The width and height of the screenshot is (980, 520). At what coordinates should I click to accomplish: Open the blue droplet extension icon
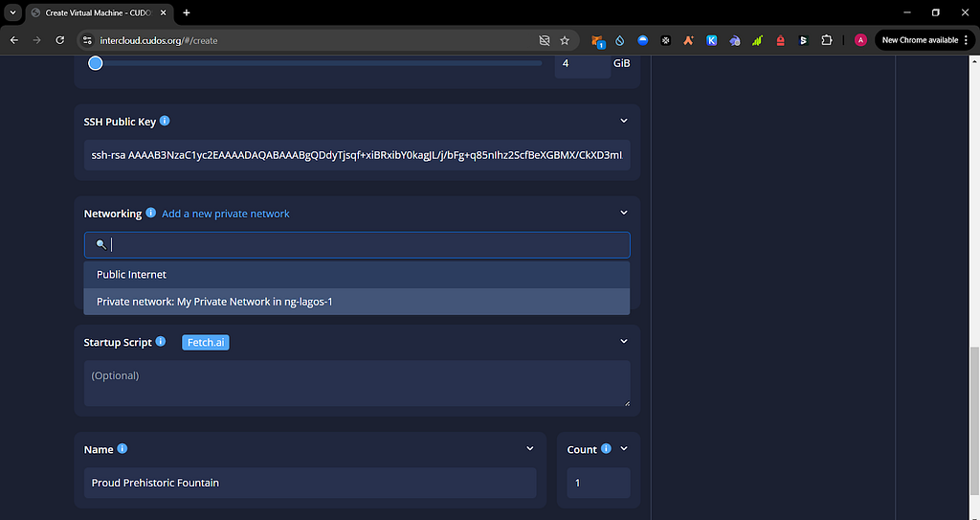[x=619, y=40]
